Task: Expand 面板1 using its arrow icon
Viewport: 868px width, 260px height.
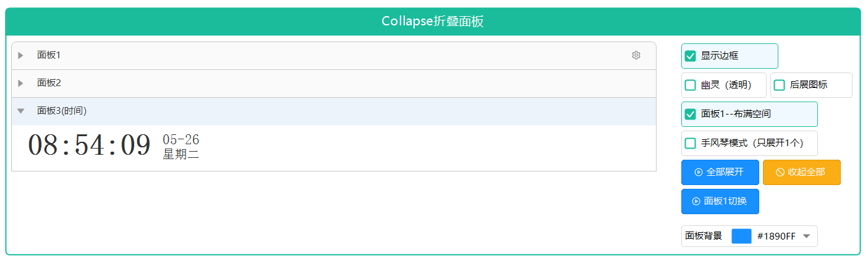Action: tap(20, 55)
